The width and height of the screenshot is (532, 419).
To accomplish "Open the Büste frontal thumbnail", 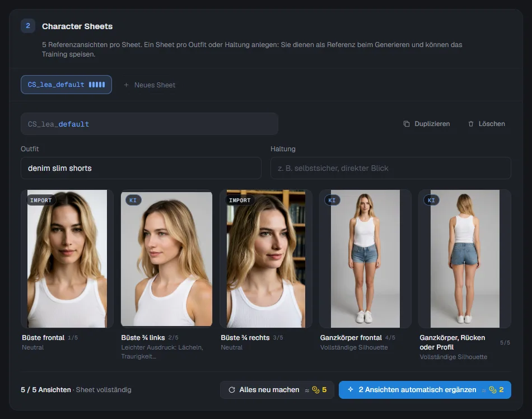I will (x=67, y=259).
